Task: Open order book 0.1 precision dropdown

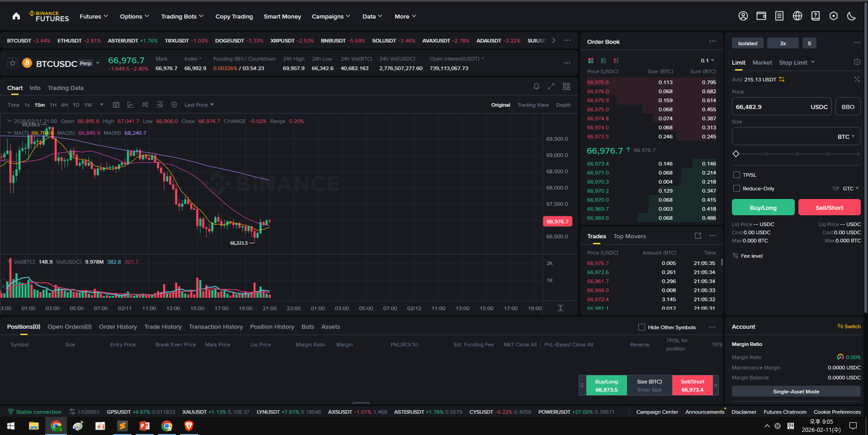Action: pos(707,61)
